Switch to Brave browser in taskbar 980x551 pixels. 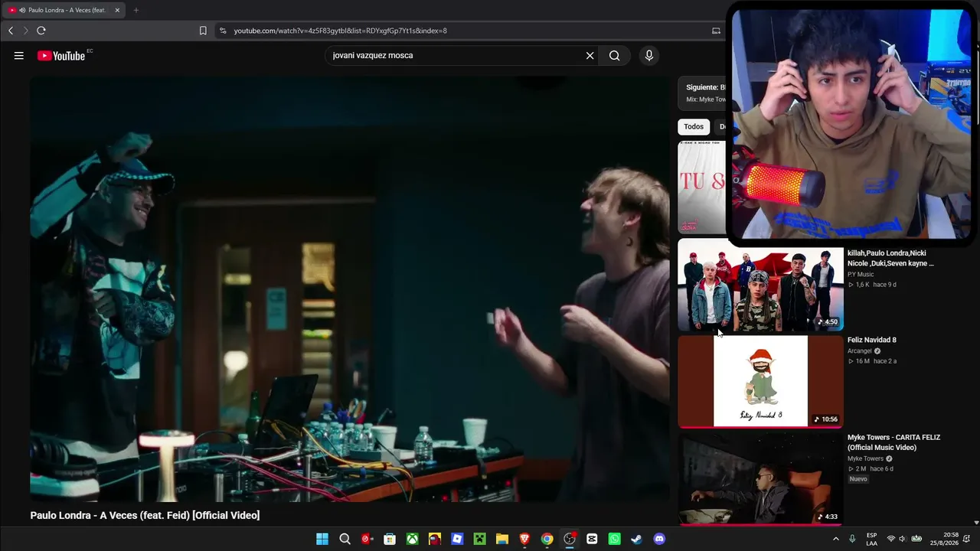pos(524,539)
